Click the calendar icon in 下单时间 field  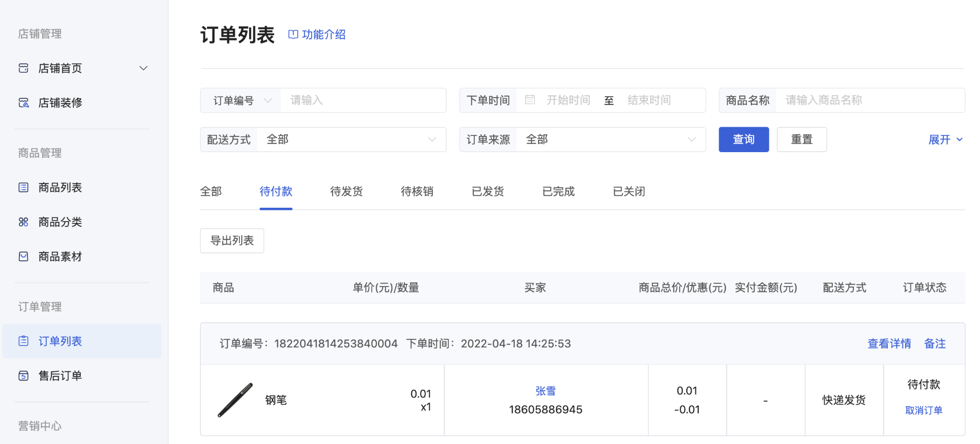tap(530, 100)
